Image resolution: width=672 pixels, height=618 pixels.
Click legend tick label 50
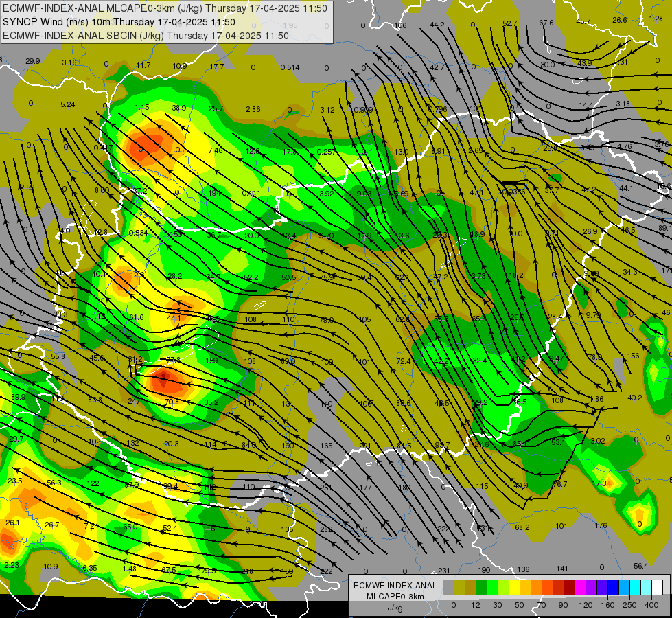(520, 605)
